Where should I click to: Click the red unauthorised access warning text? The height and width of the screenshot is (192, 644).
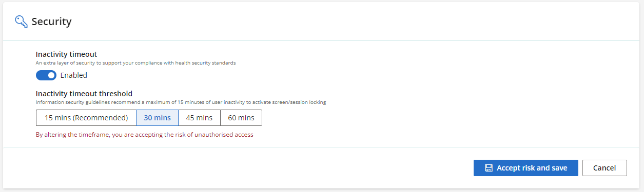[x=144, y=135]
